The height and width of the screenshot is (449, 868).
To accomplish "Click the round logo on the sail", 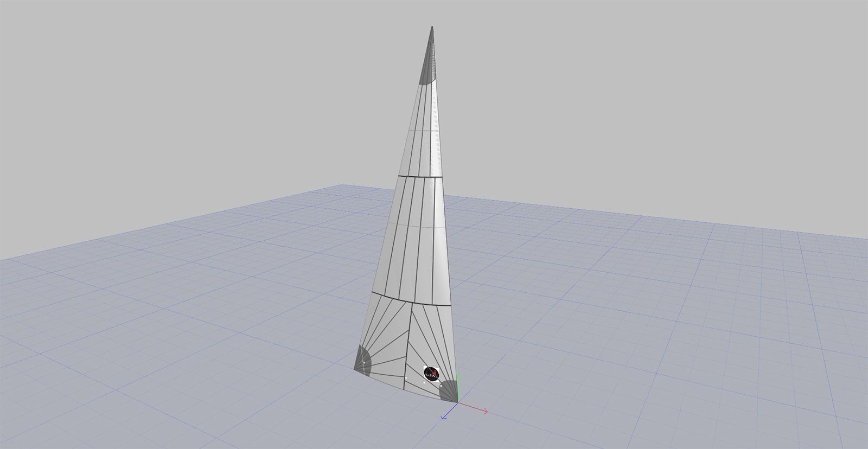I will (x=432, y=373).
